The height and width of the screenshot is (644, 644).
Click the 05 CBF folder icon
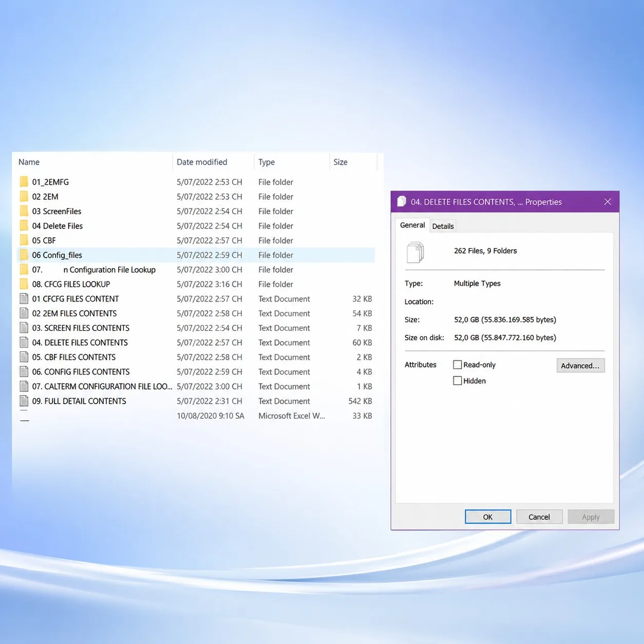point(24,240)
